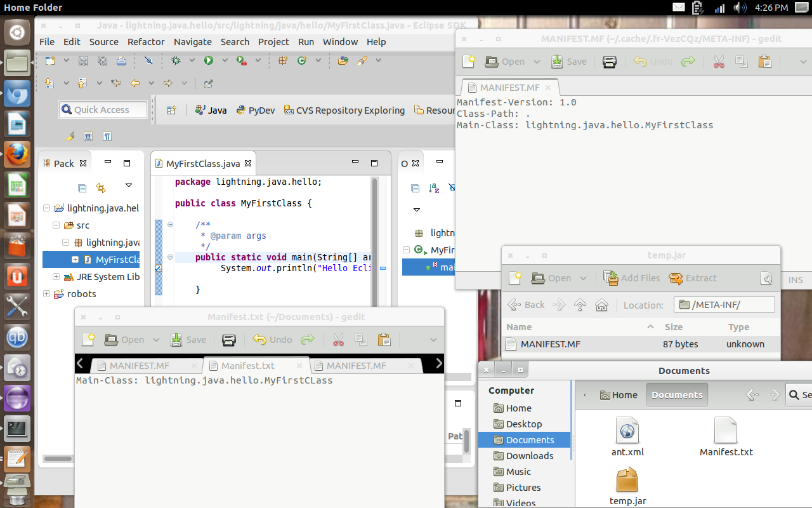
Task: Click the print icon in MANIFEST.MF gedit
Action: 609,62
